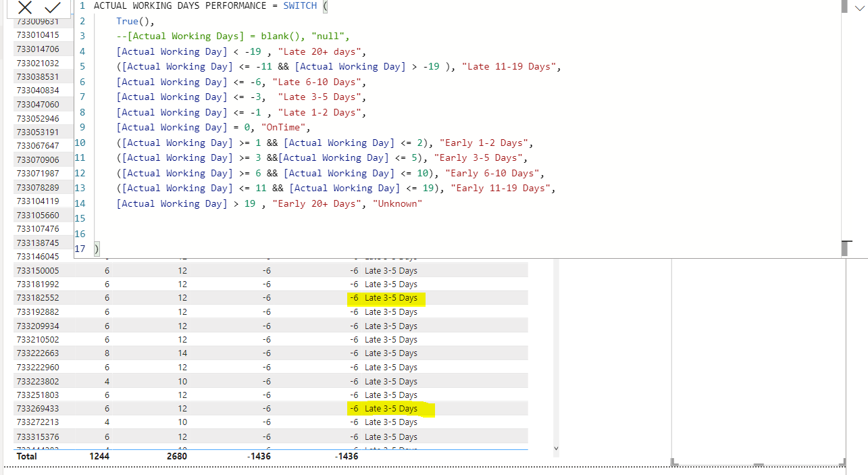Click the measure name ACTUAL WORKING DAYS PERFORMANCE
This screenshot has width=868, height=475.
coord(180,5)
